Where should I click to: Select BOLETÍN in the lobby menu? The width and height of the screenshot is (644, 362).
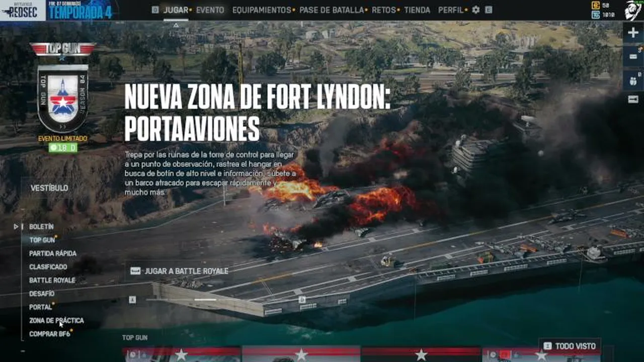click(x=41, y=227)
